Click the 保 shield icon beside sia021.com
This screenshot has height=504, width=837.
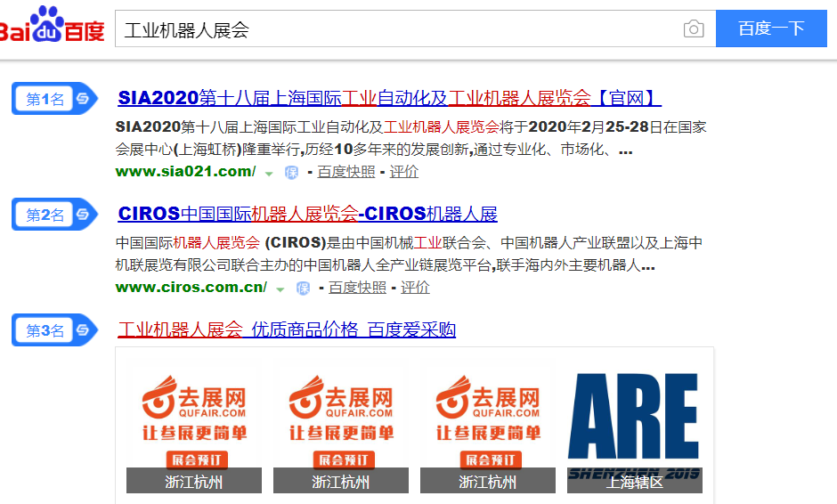(291, 173)
